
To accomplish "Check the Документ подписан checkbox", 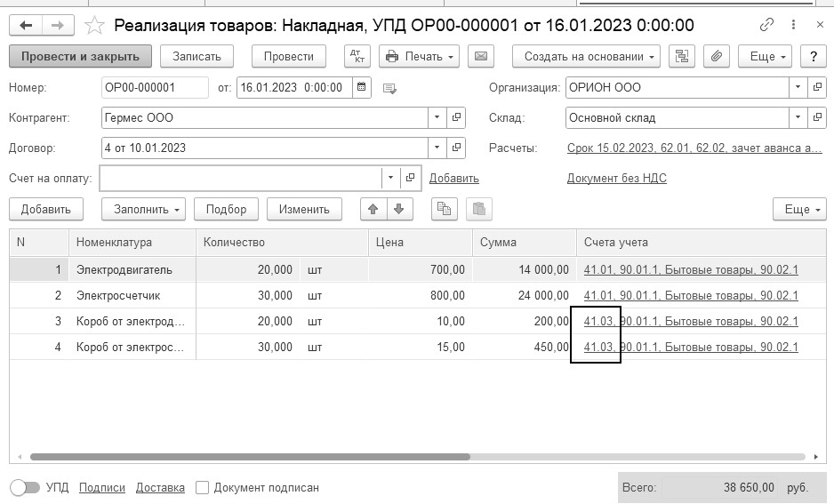I will click(x=202, y=487).
